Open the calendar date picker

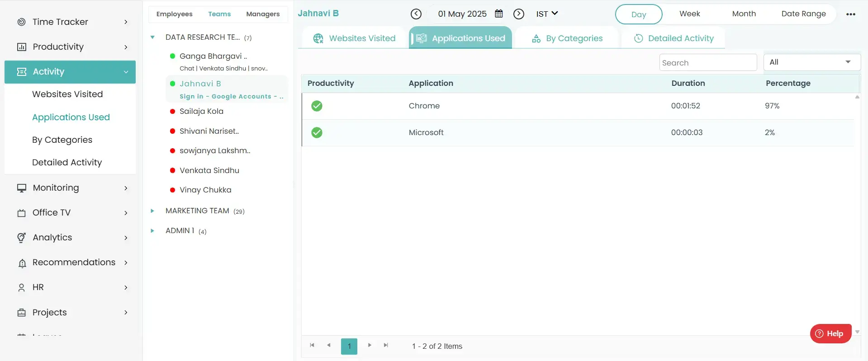[x=499, y=14]
